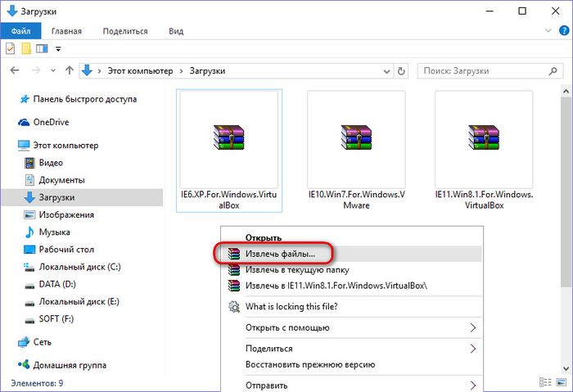
Task: Select the IE6.XP.For.Windows.VirtualBox archive icon
Action: click(228, 136)
